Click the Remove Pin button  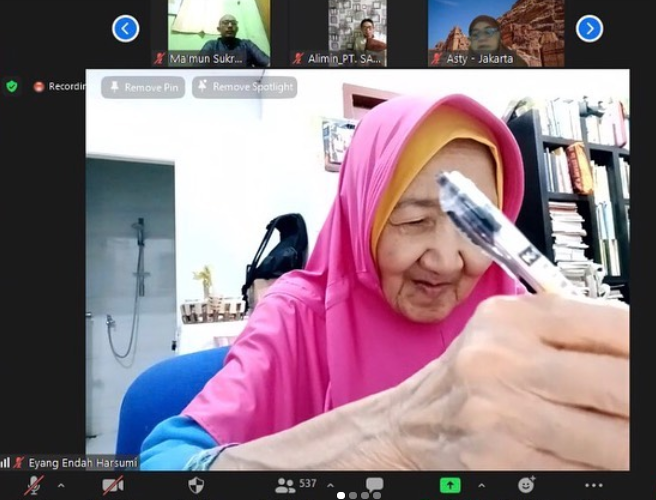[x=143, y=87]
